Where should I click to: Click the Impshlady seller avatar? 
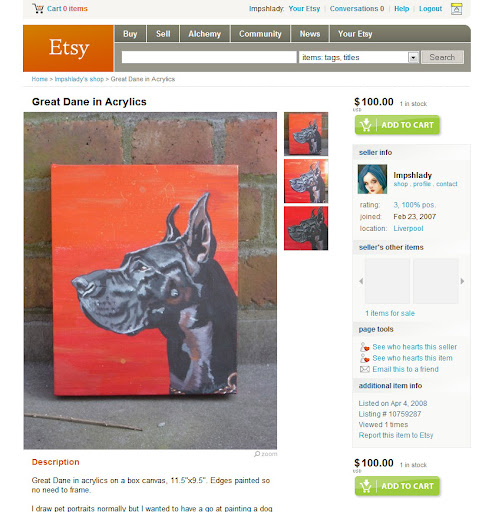[x=372, y=179]
